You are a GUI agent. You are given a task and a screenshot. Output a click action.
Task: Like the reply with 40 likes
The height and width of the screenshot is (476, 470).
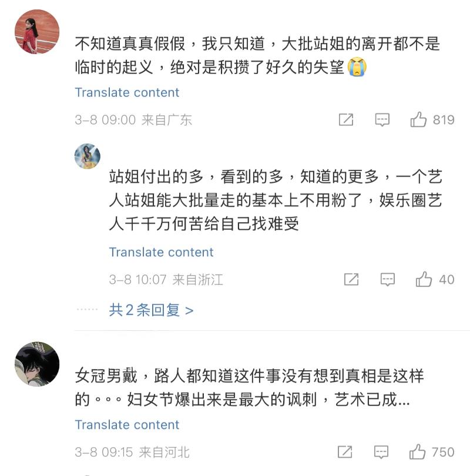click(424, 280)
